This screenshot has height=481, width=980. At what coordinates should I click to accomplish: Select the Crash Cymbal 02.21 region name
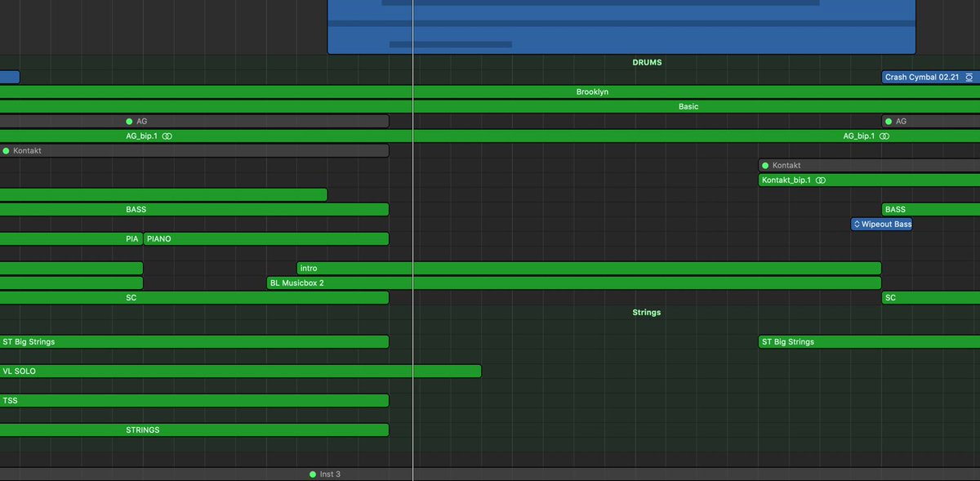pos(922,78)
